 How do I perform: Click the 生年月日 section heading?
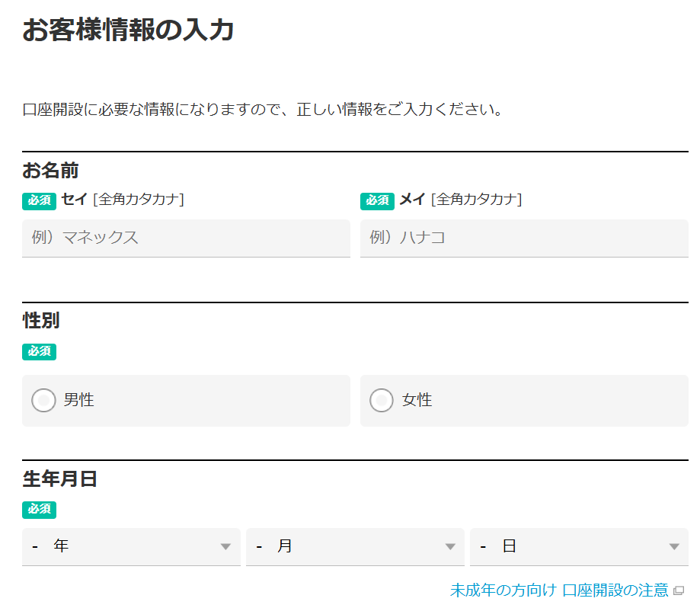coord(59,479)
